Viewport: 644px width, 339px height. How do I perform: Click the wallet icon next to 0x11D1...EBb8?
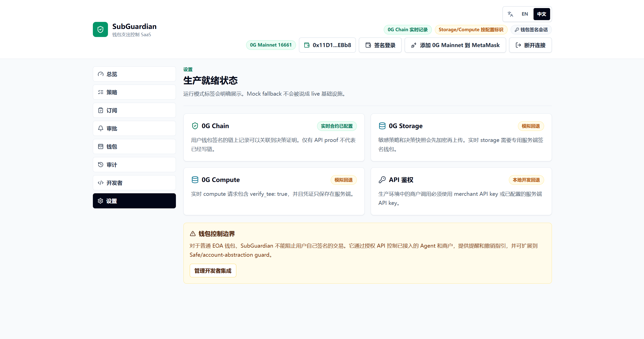tap(307, 45)
